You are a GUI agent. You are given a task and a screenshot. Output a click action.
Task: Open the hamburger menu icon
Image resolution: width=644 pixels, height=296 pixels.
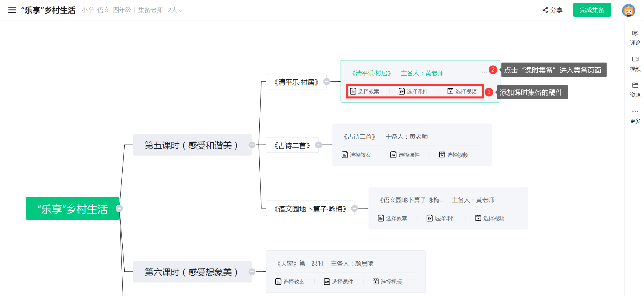click(x=12, y=10)
